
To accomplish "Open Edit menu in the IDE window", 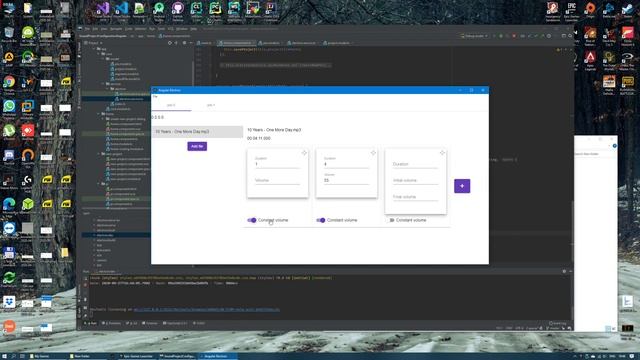I will click(x=95, y=29).
